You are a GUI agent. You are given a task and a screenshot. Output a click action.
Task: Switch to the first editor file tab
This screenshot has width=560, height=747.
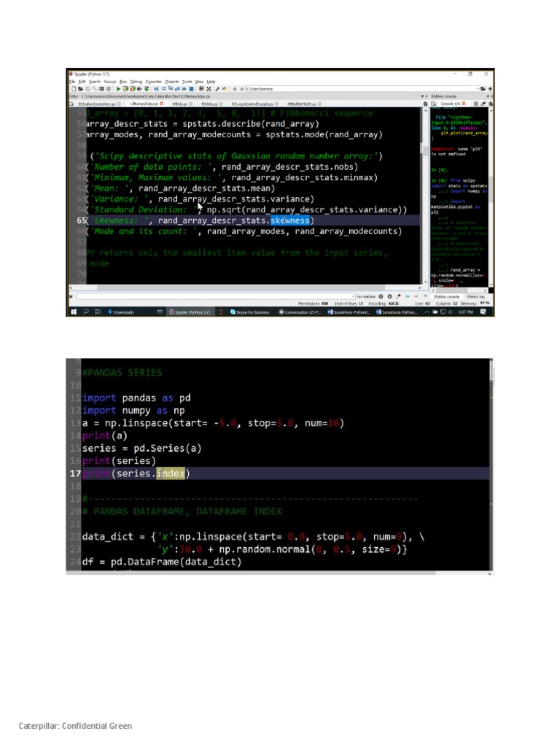(x=99, y=104)
